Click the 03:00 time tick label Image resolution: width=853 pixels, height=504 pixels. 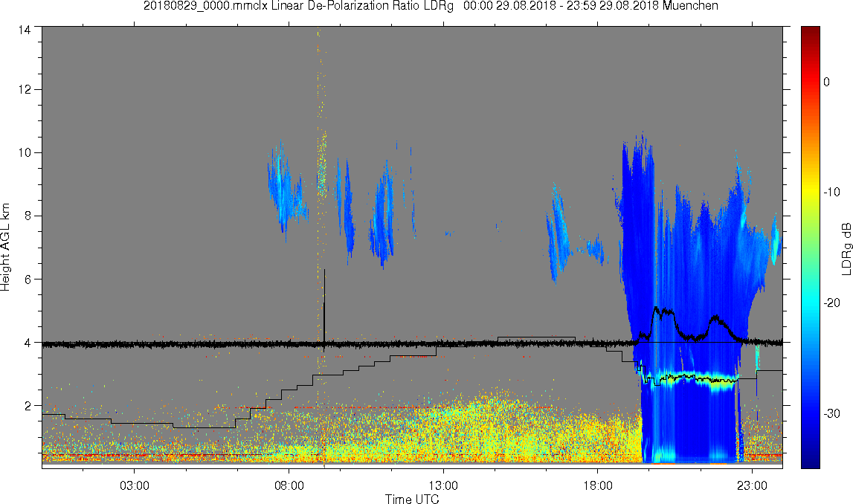pos(135,485)
